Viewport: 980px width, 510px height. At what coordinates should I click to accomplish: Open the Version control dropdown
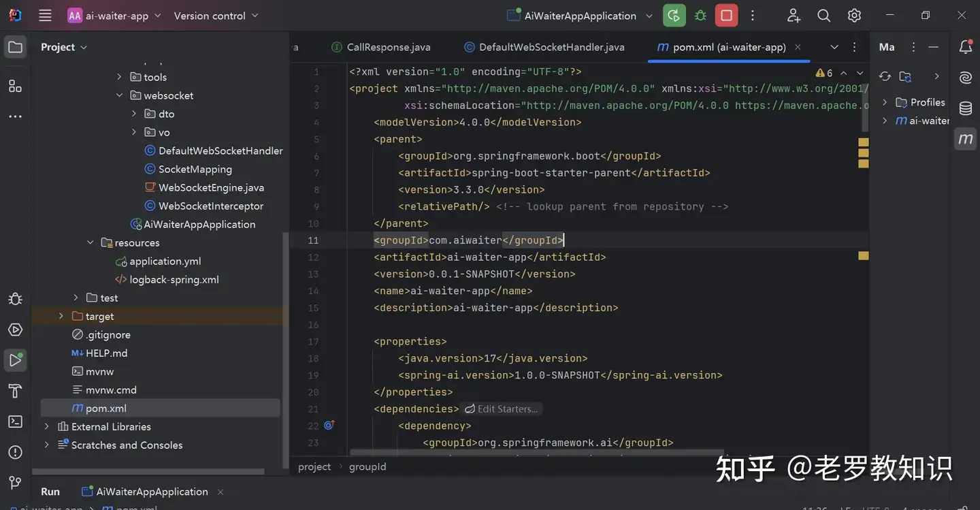(216, 16)
